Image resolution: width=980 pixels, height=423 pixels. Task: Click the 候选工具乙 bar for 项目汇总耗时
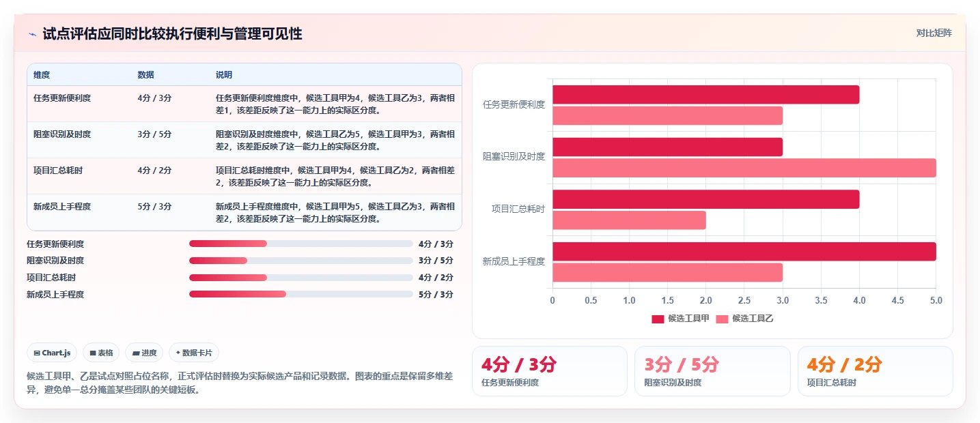coord(629,220)
